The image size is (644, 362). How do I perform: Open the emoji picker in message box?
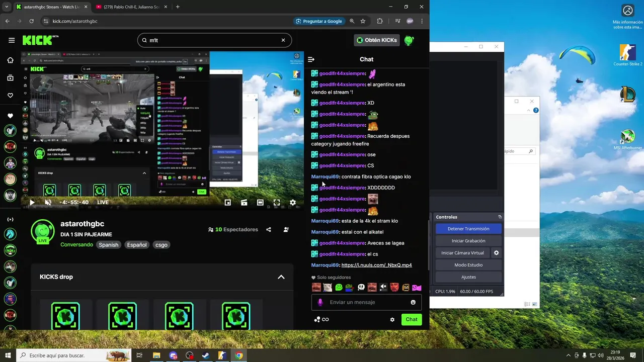point(413,302)
